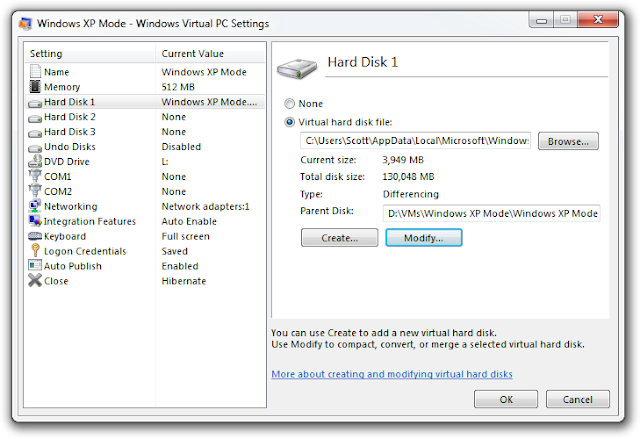Select the DVD Drive icon
Viewport: 640px width, 439px height.
35,161
